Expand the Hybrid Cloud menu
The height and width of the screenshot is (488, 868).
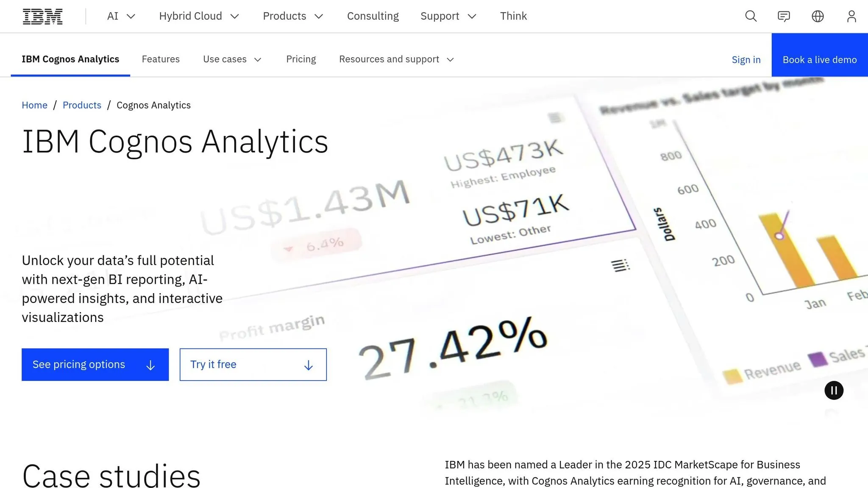point(199,16)
